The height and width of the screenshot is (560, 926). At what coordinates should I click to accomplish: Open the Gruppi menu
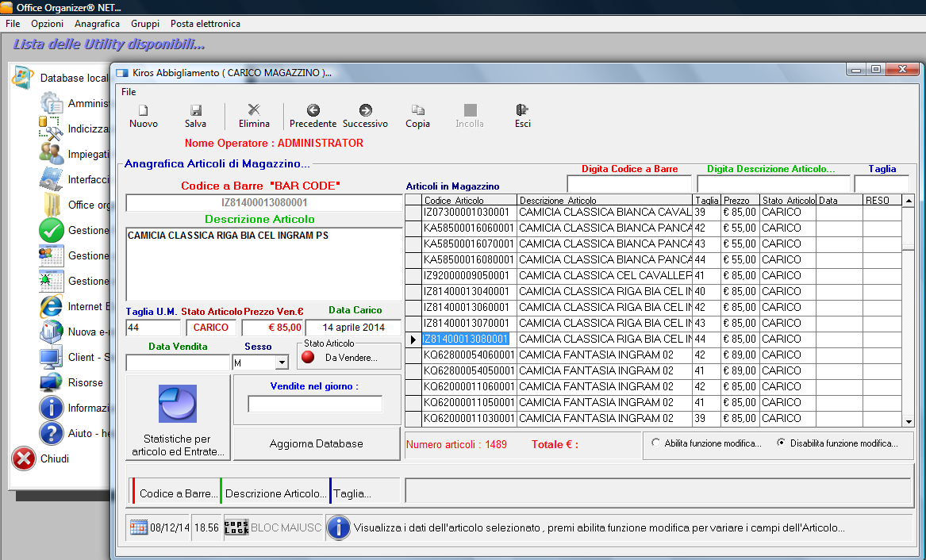click(x=145, y=24)
